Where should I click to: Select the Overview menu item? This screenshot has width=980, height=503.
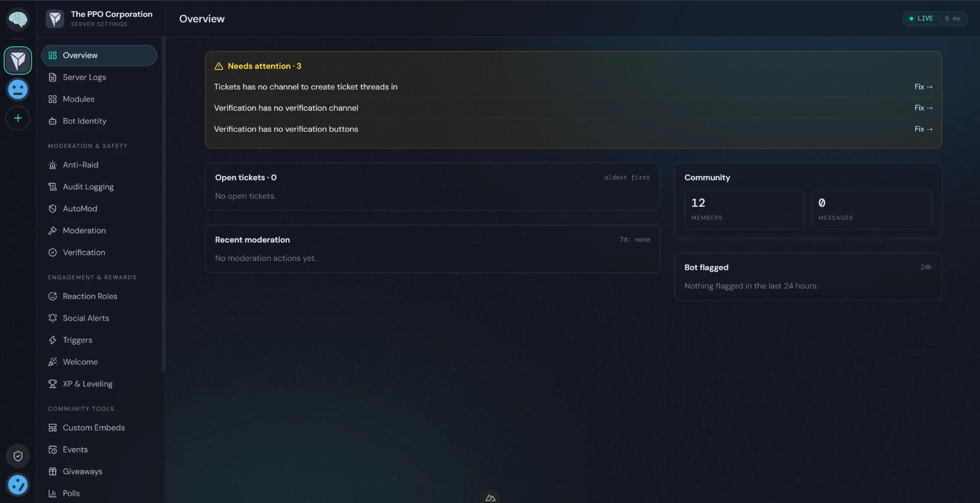point(99,56)
